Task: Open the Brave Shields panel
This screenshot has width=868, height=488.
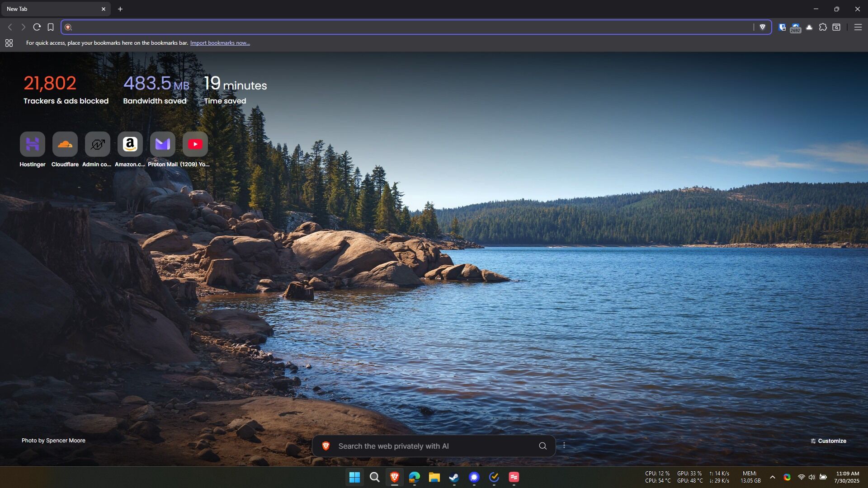Action: pyautogui.click(x=762, y=27)
